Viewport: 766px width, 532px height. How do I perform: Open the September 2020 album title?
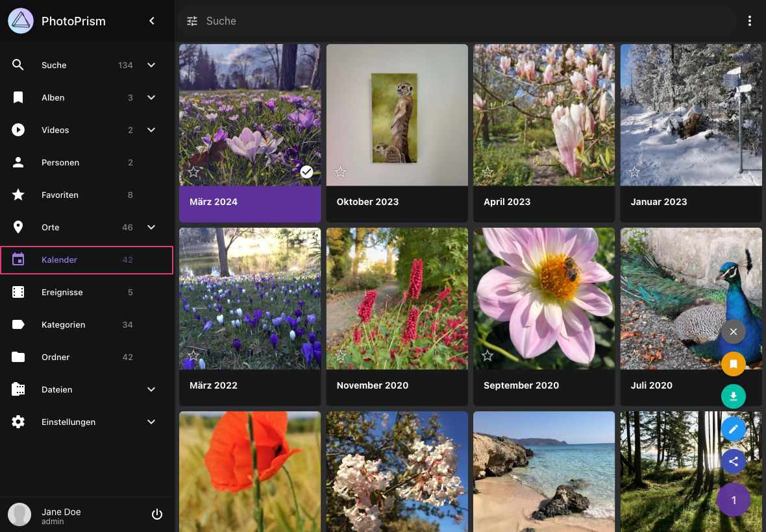(x=521, y=385)
